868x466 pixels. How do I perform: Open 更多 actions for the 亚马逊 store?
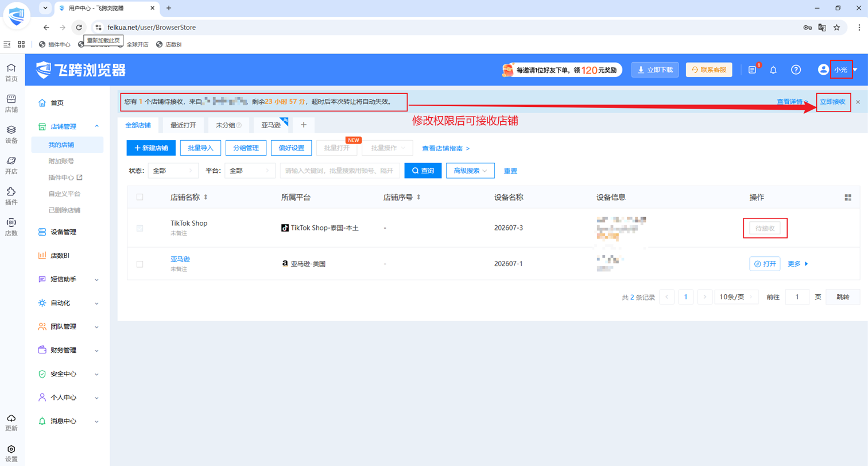tap(798, 264)
